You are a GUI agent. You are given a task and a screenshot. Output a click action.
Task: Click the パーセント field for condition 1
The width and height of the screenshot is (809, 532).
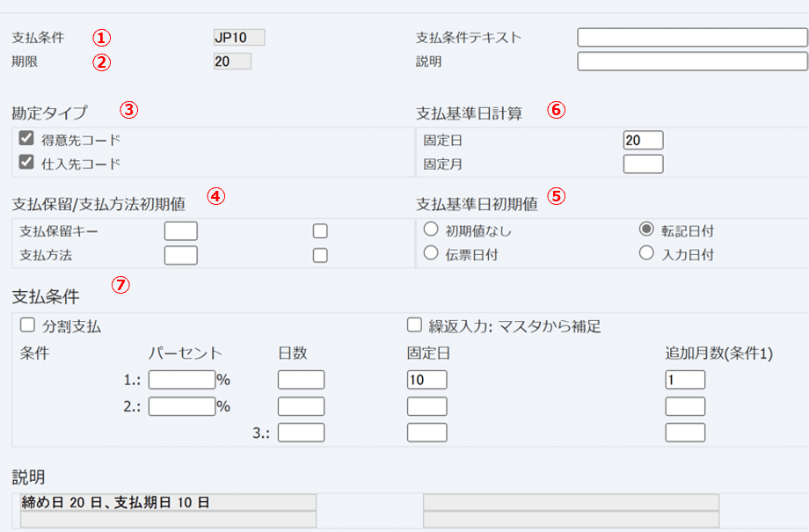[180, 380]
